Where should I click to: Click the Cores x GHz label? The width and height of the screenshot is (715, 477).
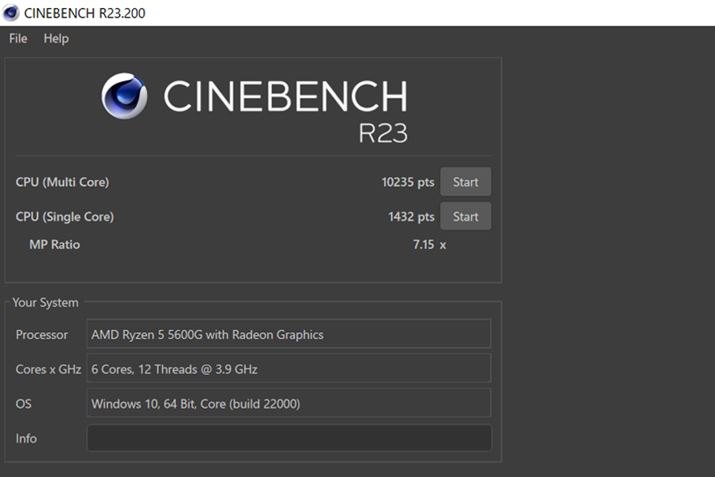[x=48, y=369]
